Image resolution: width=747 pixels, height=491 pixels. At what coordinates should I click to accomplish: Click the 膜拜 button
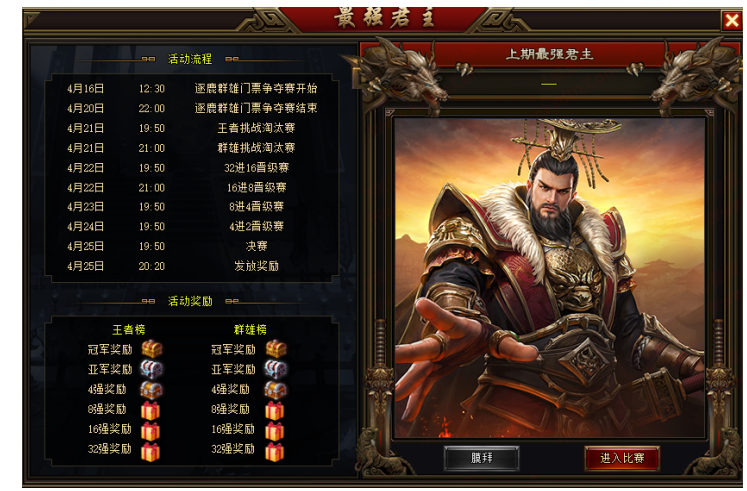481,458
